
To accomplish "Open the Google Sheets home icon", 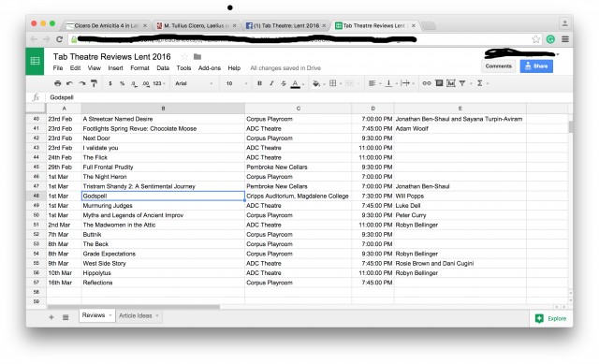I will pos(35,61).
